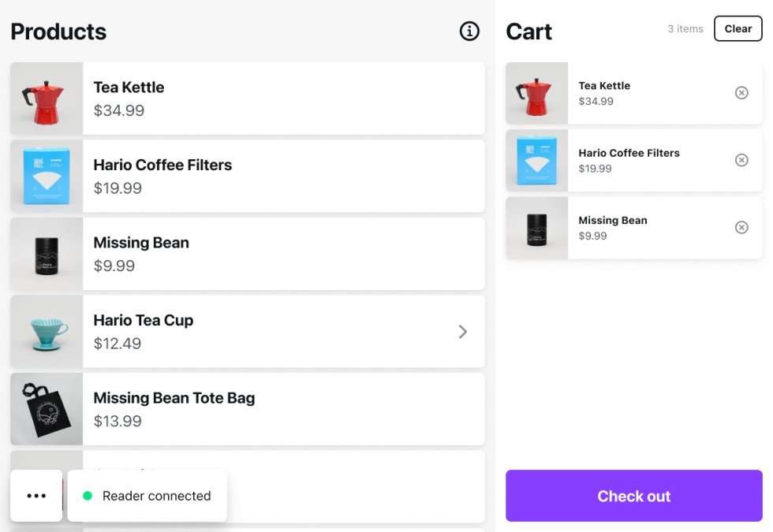The width and height of the screenshot is (773, 532).
Task: Click the teal Hario Tea Cup thumbnail
Action: 47,332
